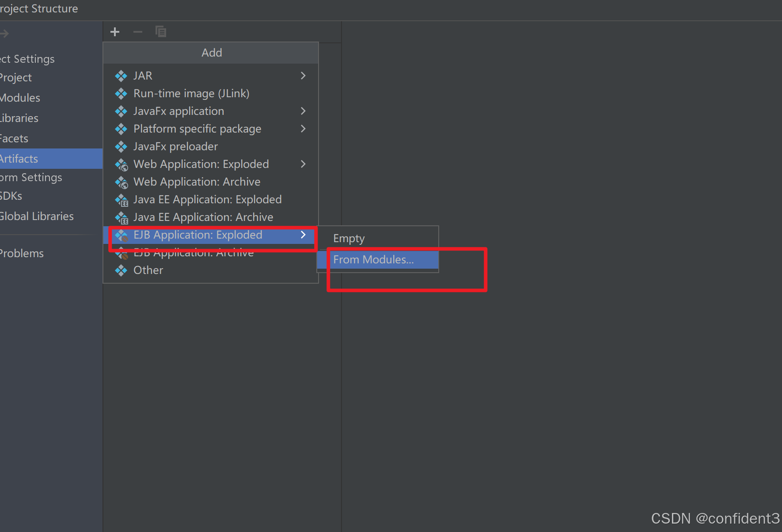The height and width of the screenshot is (532, 782).
Task: Choose Java EE Application: Archive entry
Action: click(x=211, y=217)
